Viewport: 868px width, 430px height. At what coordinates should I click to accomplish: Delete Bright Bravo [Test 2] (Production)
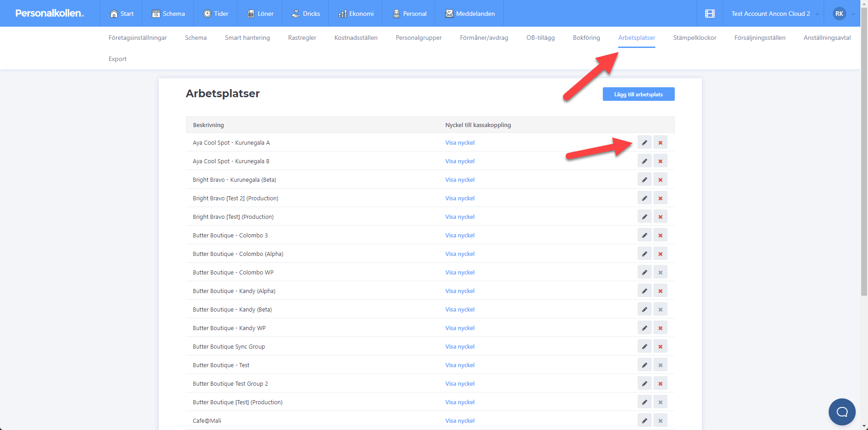coord(660,198)
